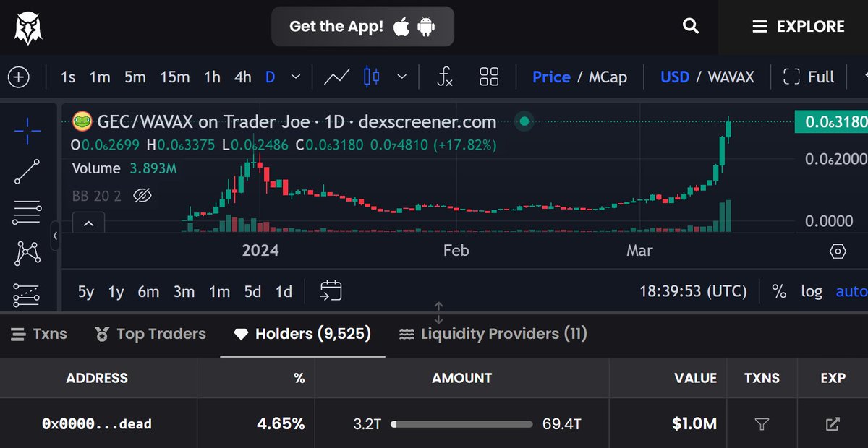Set chart range to 5y

click(x=86, y=291)
